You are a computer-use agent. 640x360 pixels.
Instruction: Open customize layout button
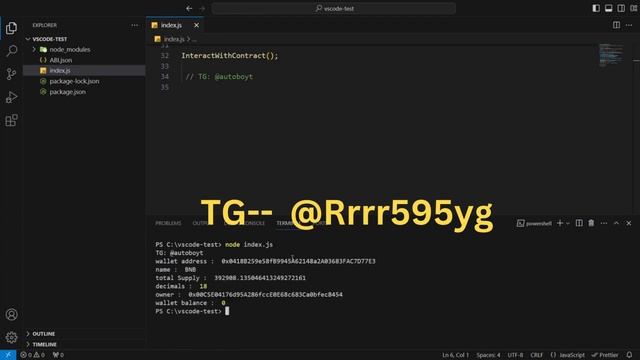(x=633, y=8)
